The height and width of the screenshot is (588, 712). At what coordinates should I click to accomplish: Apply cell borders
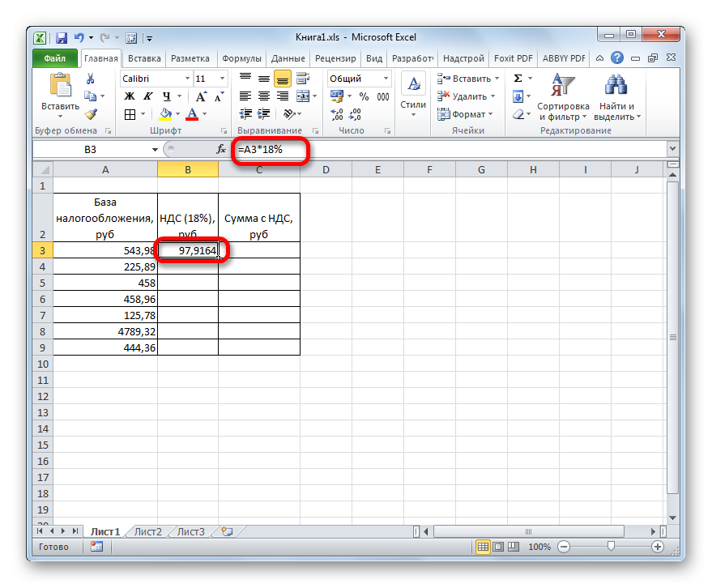click(130, 114)
